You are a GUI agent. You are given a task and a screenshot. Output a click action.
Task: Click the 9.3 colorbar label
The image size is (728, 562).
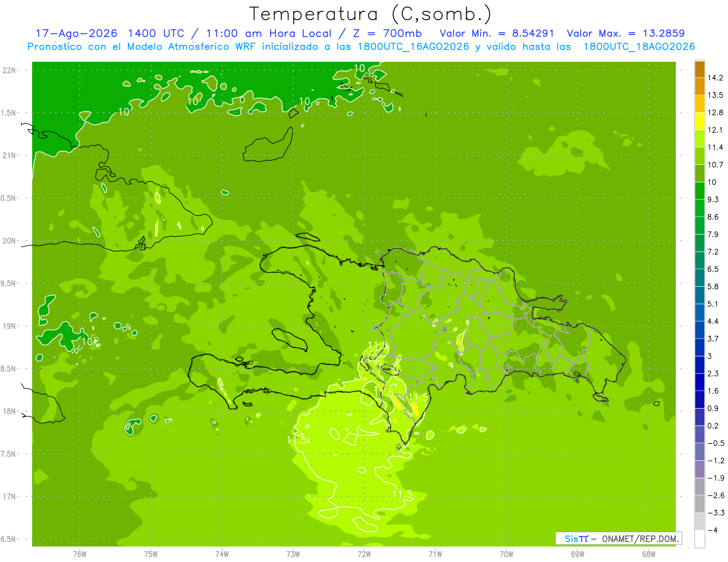pyautogui.click(x=713, y=199)
